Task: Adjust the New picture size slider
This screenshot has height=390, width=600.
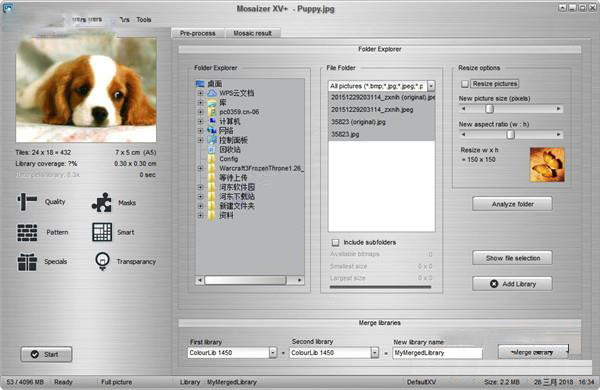Action: pyautogui.click(x=489, y=109)
